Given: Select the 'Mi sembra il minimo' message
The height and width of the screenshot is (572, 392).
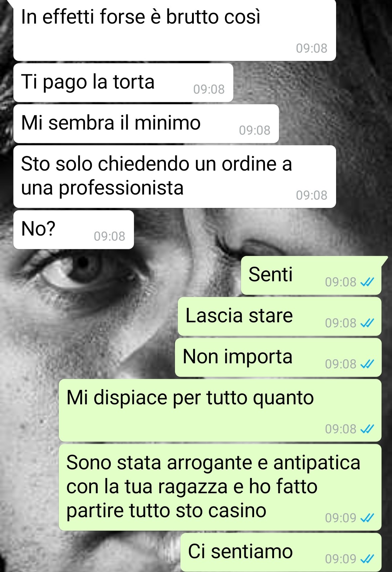Looking at the screenshot, I should click(x=146, y=124).
